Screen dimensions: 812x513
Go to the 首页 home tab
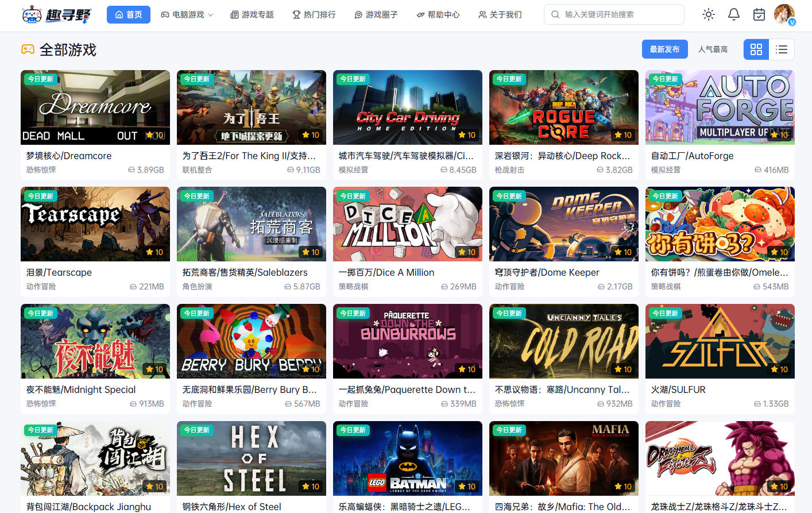[129, 14]
